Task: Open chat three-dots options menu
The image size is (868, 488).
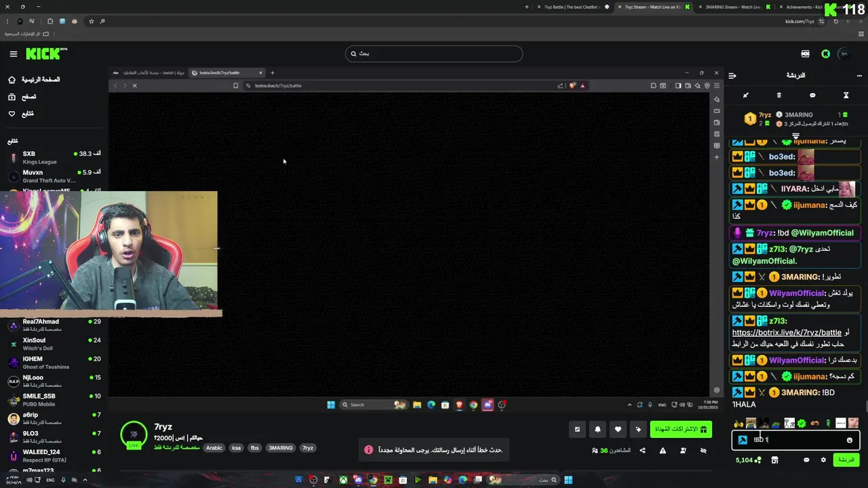Action: point(859,75)
